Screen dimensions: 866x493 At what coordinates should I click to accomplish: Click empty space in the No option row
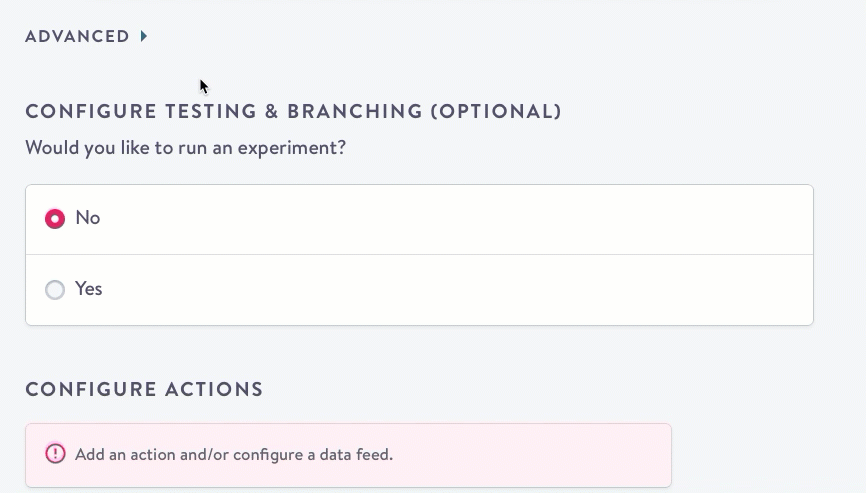pyautogui.click(x=450, y=218)
